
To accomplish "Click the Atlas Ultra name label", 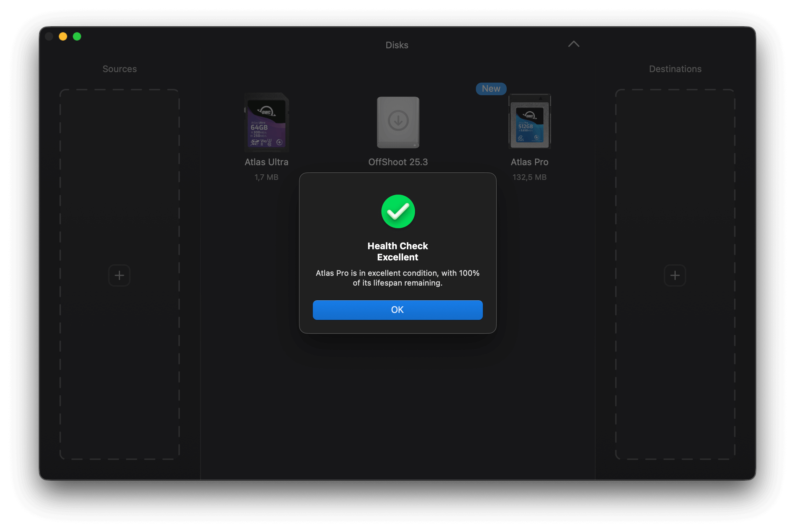I will [266, 162].
